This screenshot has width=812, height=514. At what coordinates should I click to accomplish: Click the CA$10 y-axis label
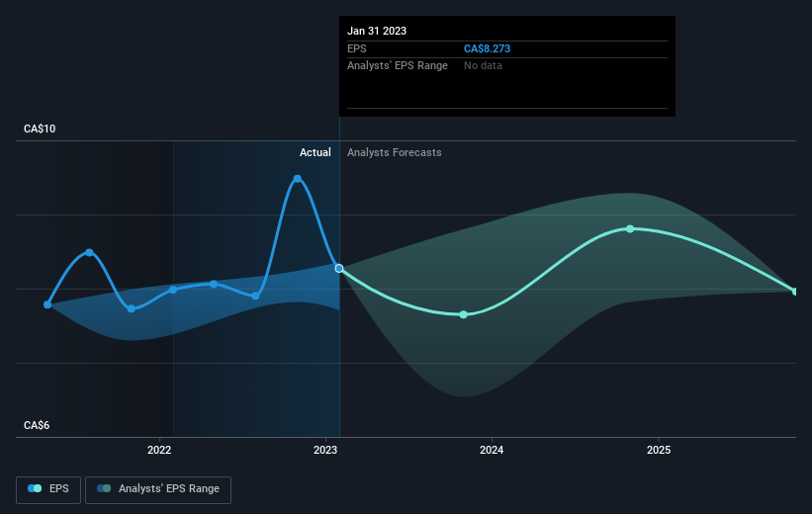click(x=40, y=128)
